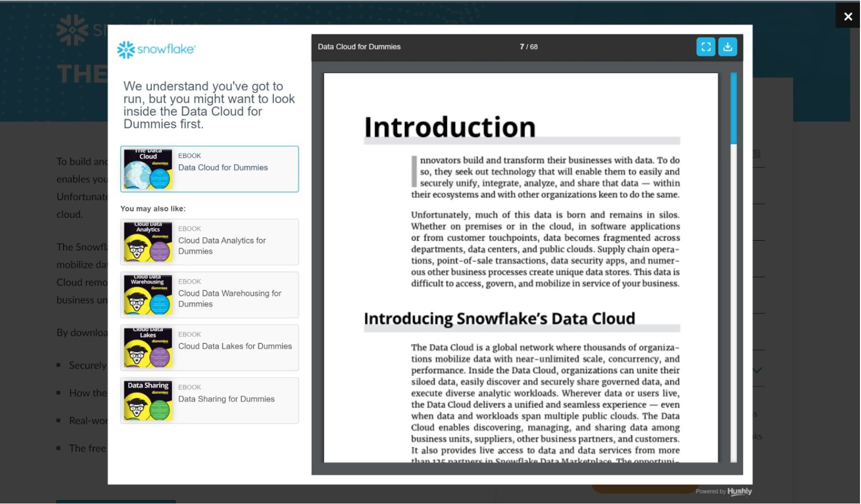Click the Hushly link in the footer

point(739,492)
